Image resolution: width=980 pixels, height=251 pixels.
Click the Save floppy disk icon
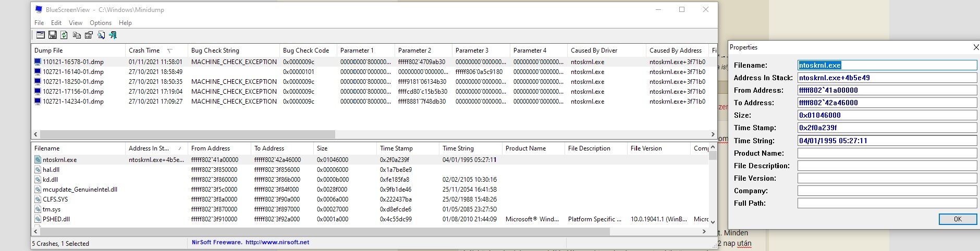click(x=52, y=35)
